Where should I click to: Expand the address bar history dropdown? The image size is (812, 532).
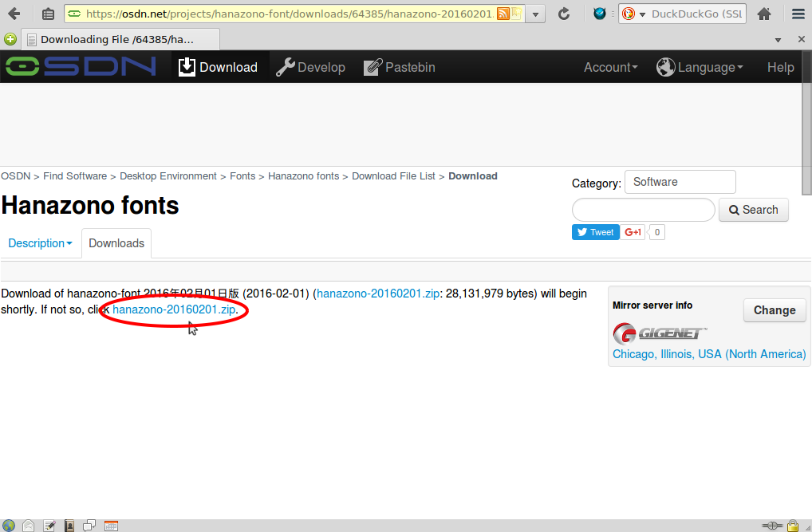coord(535,14)
